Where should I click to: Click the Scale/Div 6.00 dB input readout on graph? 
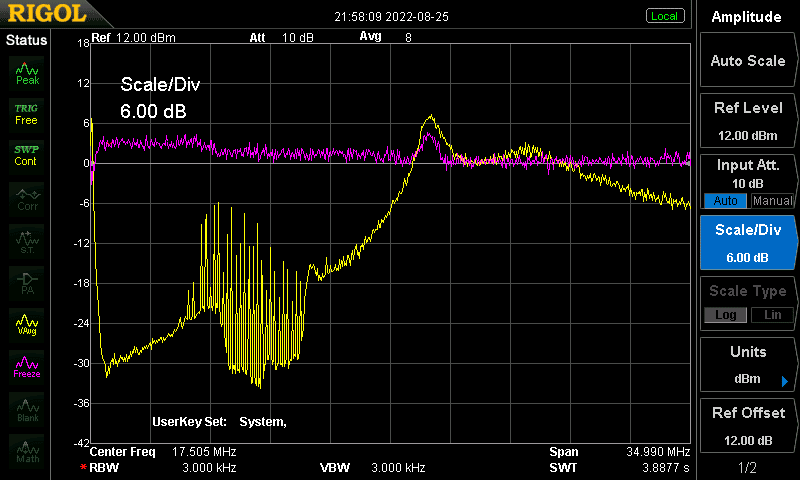pyautogui.click(x=160, y=98)
